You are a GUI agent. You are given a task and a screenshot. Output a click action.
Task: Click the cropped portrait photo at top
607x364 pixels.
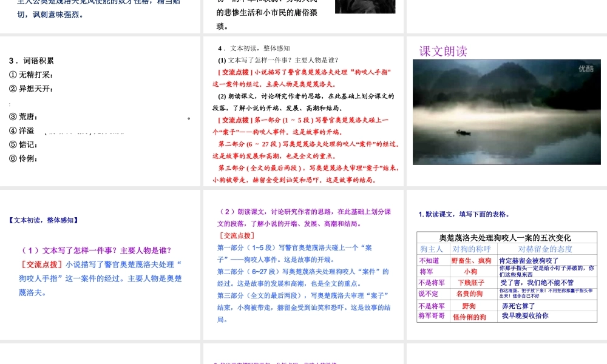365,7
